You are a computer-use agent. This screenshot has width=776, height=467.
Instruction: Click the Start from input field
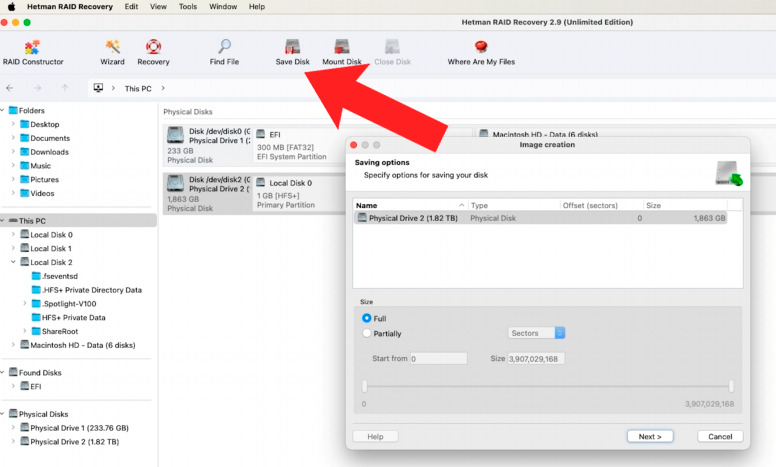438,358
